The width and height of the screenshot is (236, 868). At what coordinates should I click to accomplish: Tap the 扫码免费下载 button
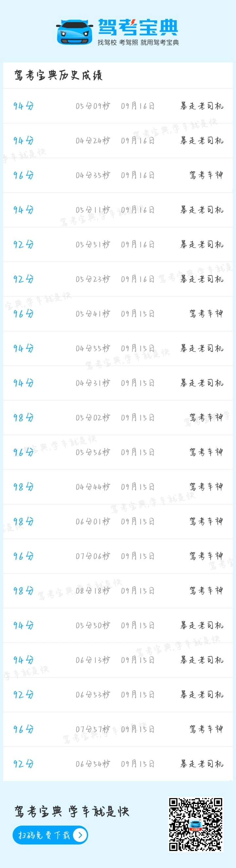pos(50,835)
